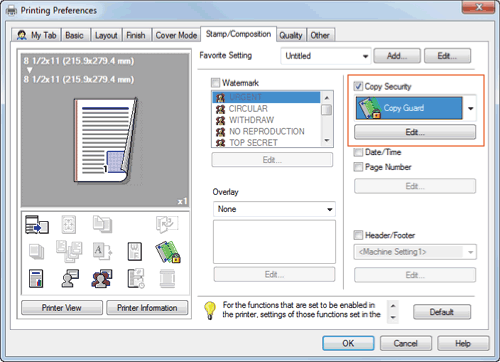Click the greyed scattered multiple pages icon
The image size is (500, 362).
point(69,251)
